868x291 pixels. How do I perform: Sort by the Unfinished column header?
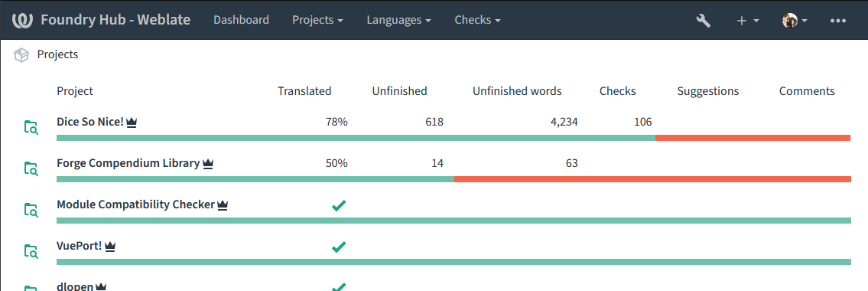pos(400,91)
